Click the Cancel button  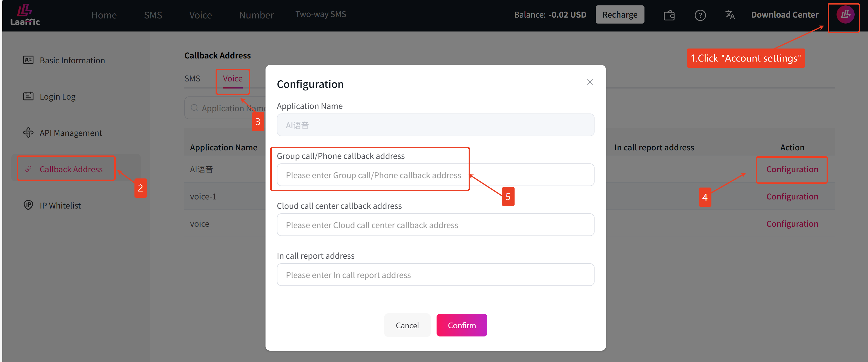tap(407, 325)
